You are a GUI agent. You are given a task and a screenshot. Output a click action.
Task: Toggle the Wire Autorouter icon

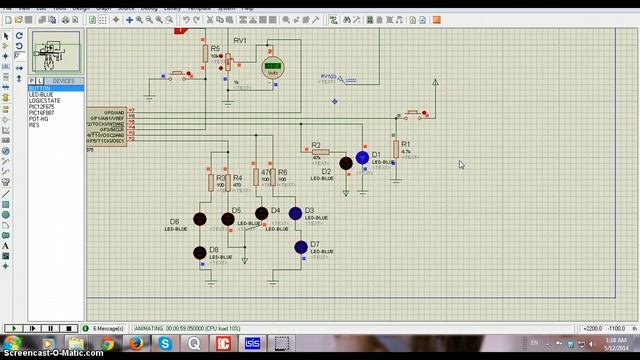tap(333, 20)
